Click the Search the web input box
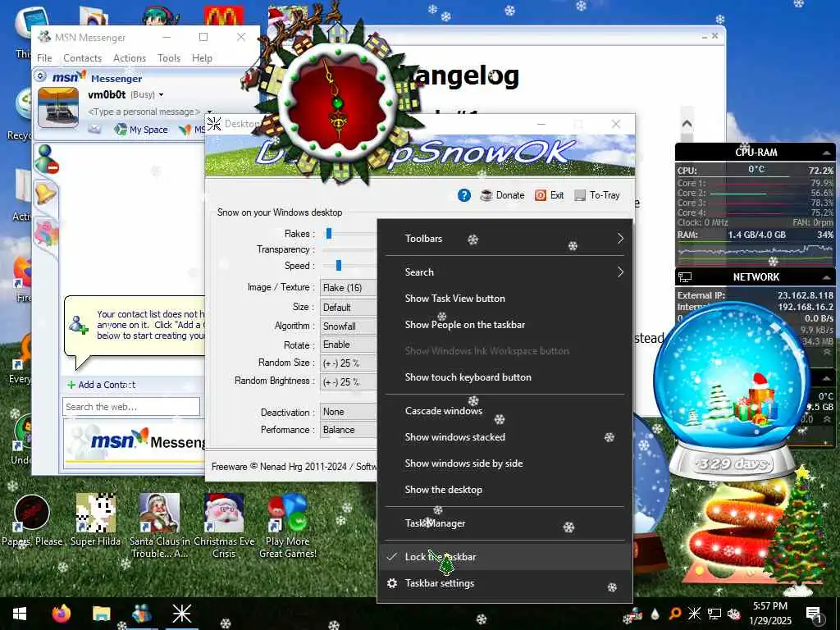The height and width of the screenshot is (630, 840). coord(131,407)
